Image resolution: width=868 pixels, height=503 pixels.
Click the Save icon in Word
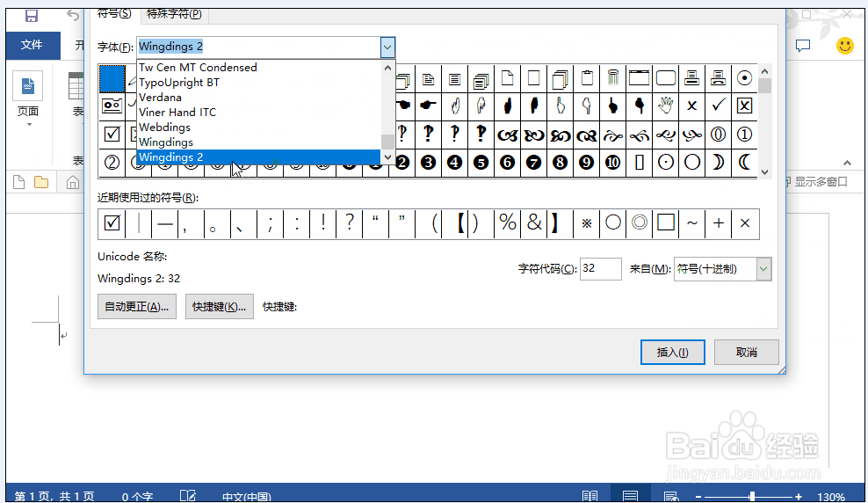(32, 16)
